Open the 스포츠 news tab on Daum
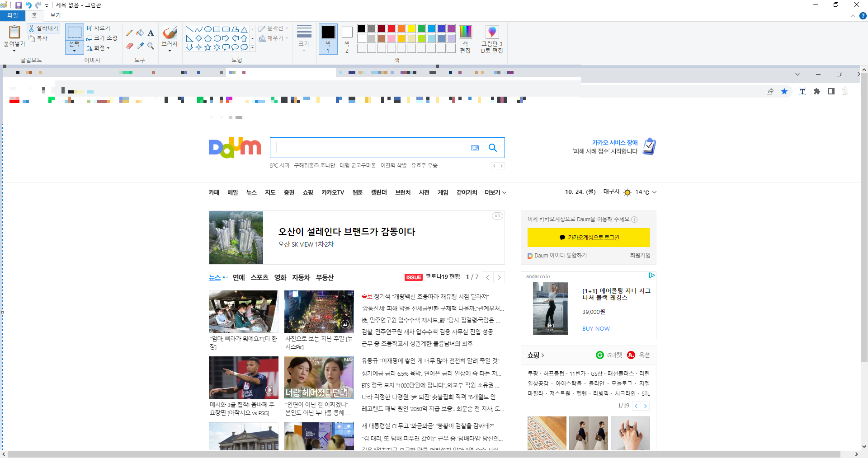868x458 pixels. point(259,277)
